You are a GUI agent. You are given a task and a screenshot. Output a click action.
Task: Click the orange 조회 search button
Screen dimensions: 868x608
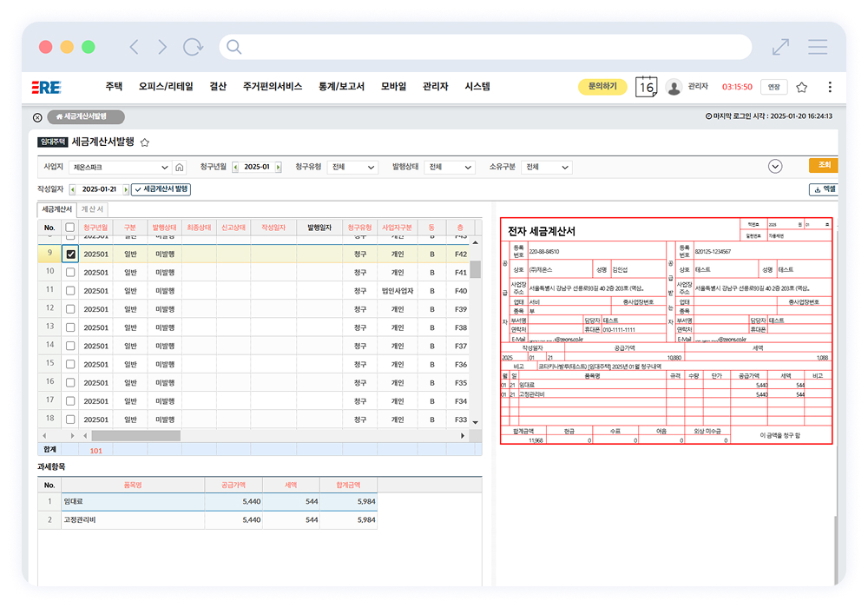click(x=823, y=165)
